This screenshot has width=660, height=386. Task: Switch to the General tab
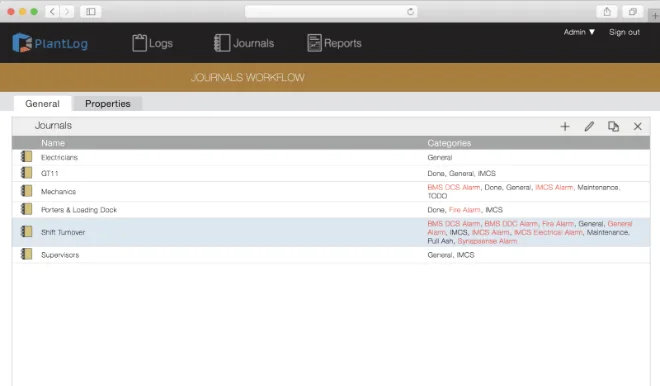click(42, 104)
